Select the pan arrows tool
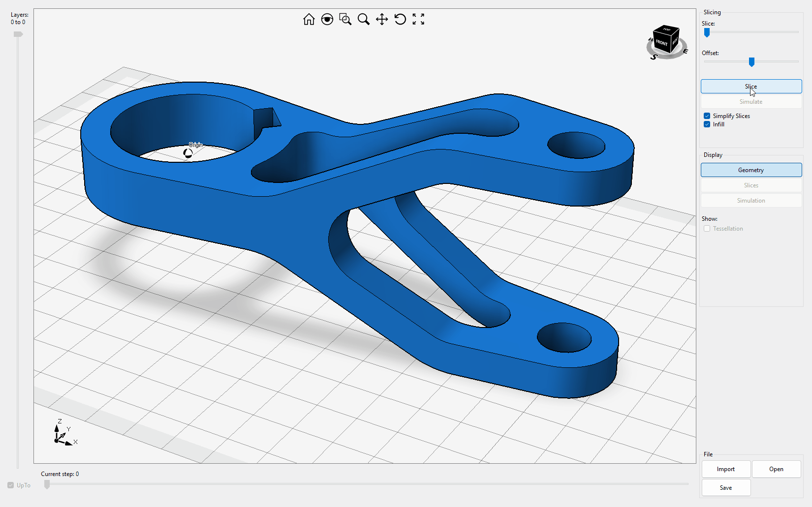 [382, 19]
